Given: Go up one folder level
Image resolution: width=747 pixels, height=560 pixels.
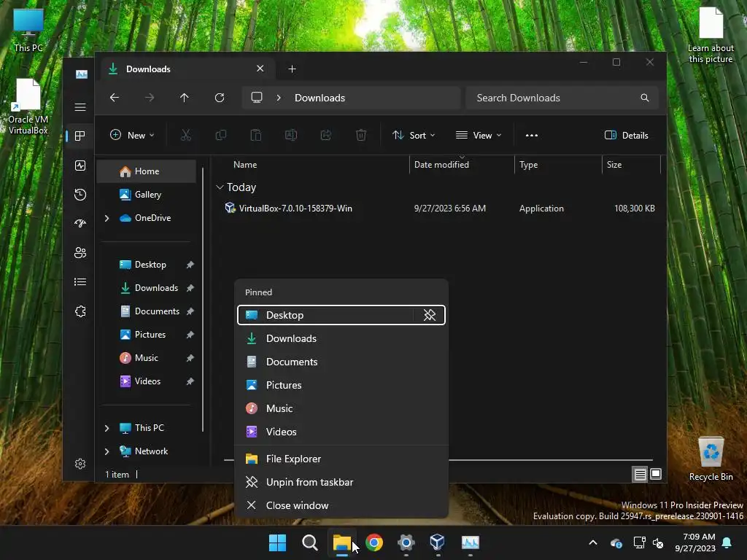Looking at the screenshot, I should (x=185, y=98).
